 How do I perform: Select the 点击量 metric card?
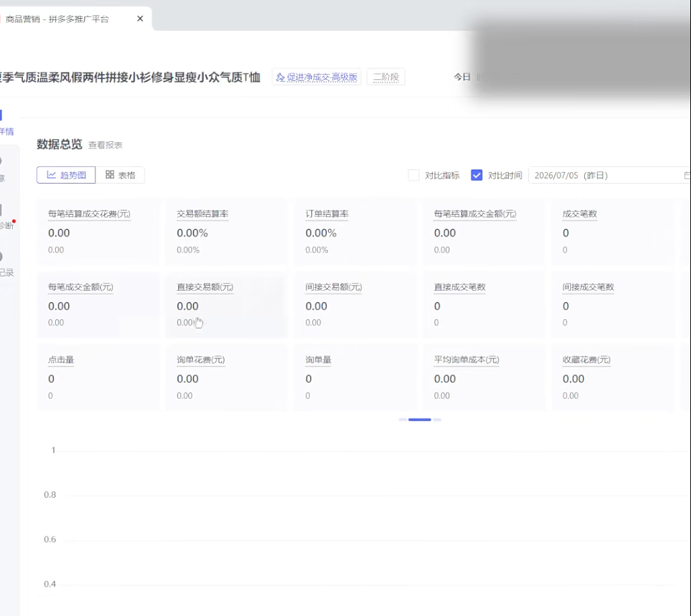coord(98,378)
